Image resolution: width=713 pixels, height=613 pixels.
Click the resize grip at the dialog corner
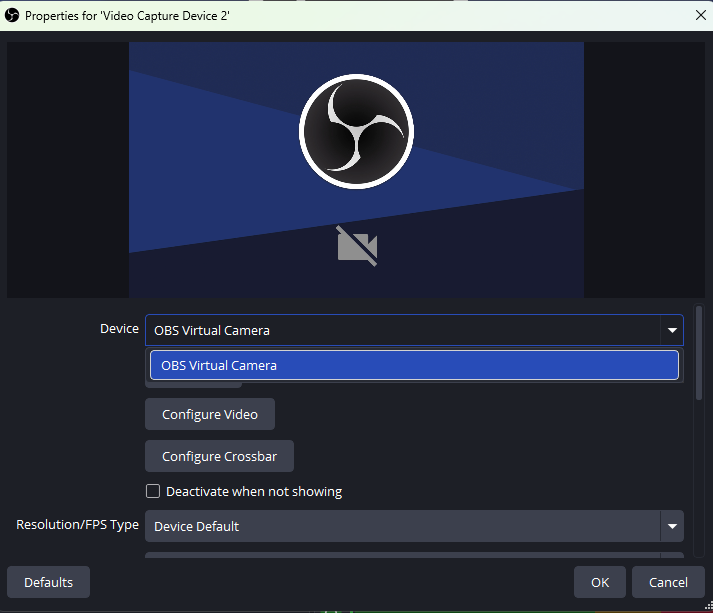click(708, 606)
